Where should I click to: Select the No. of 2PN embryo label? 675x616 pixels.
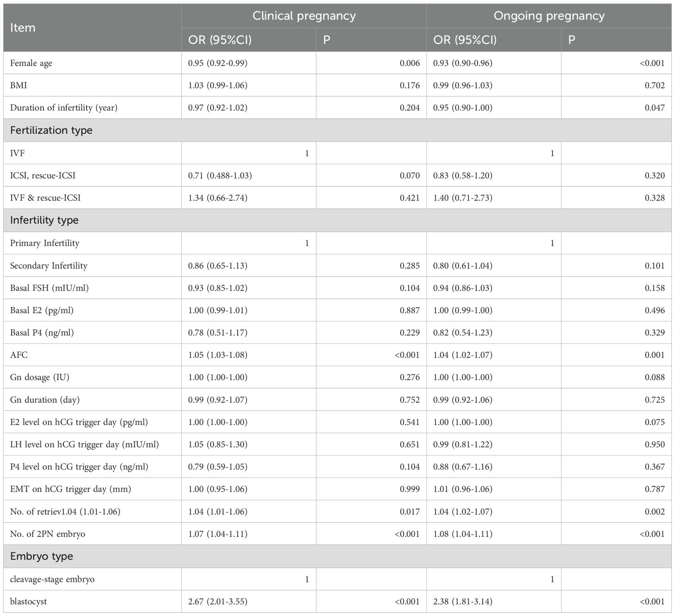tap(48, 534)
